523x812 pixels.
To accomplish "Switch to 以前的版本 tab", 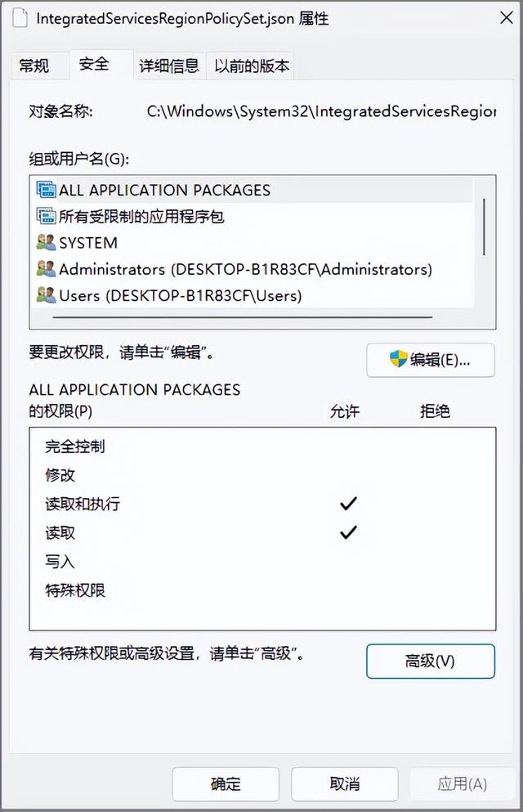I will (x=252, y=65).
